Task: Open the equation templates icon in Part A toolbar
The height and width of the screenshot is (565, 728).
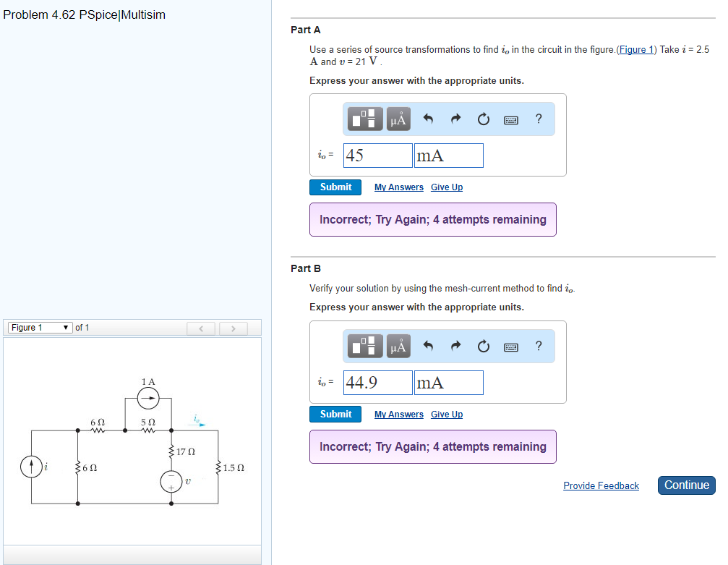Action: [x=364, y=119]
